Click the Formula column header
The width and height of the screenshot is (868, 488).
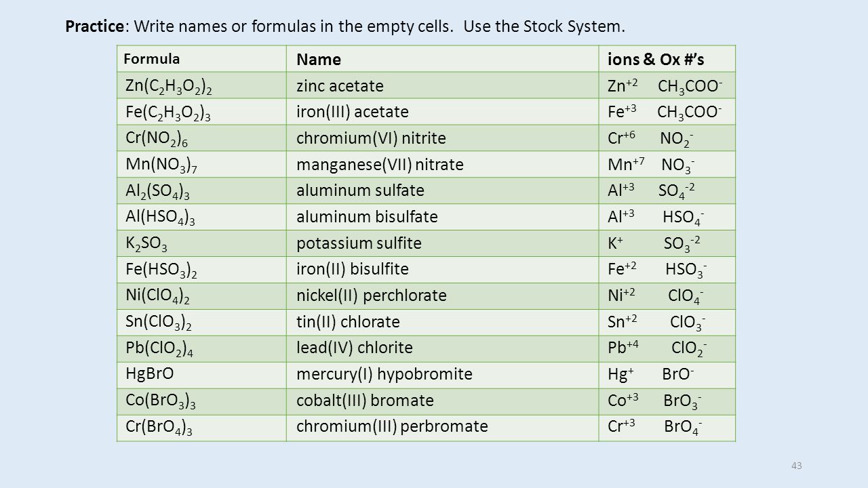click(x=202, y=59)
